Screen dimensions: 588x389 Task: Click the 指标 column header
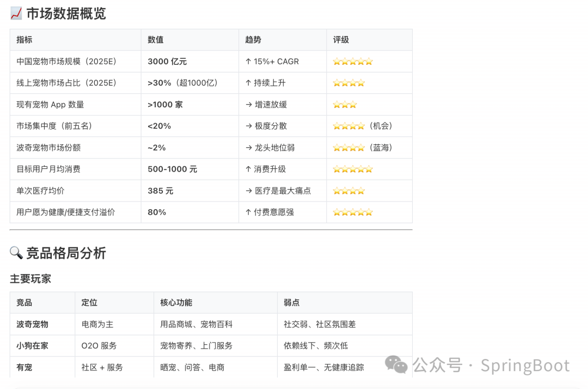pyautogui.click(x=24, y=40)
